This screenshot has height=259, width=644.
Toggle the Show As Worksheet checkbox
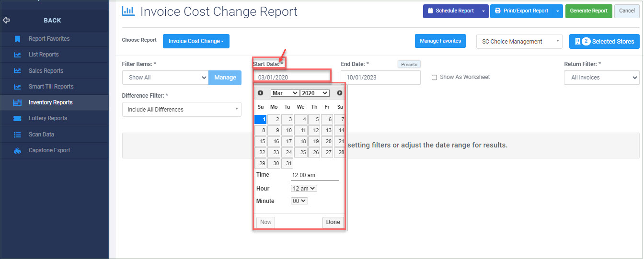coord(434,78)
